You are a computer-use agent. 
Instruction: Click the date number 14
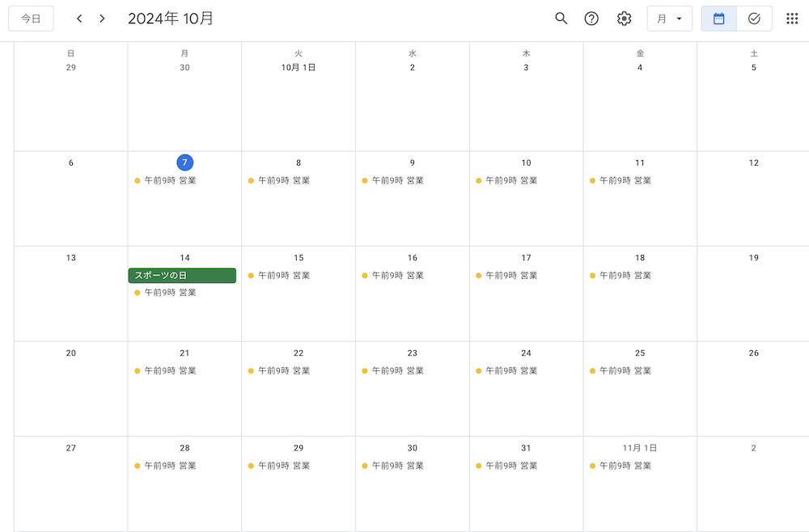coord(184,258)
